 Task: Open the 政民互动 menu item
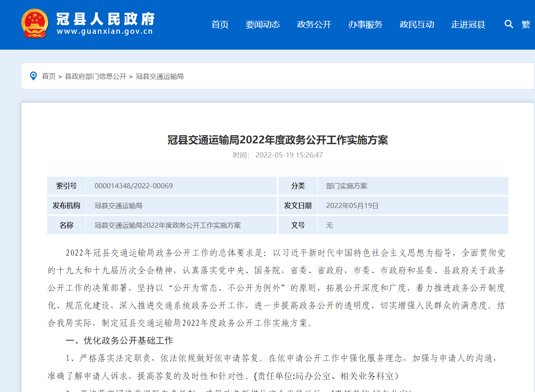(417, 24)
